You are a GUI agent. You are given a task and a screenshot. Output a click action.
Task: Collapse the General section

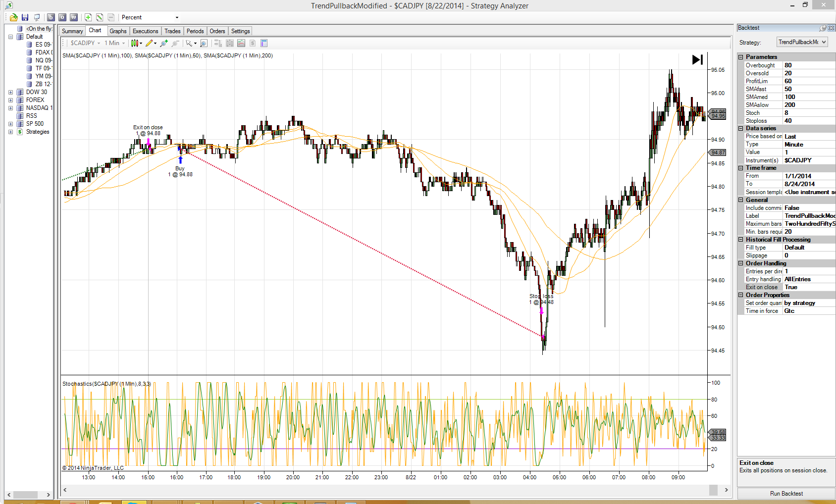741,200
